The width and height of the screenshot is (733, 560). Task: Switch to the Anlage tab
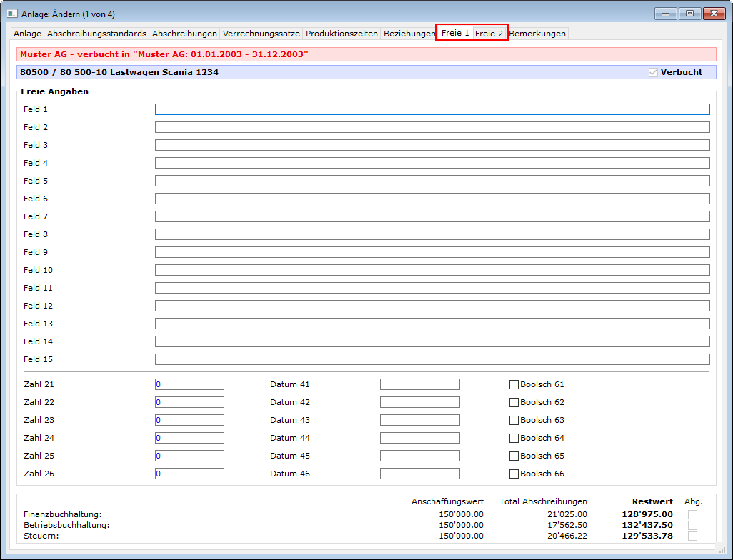(28, 34)
